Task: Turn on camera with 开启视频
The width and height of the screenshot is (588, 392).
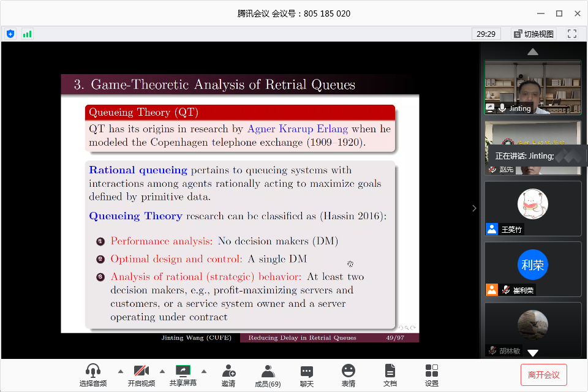Action: [141, 375]
